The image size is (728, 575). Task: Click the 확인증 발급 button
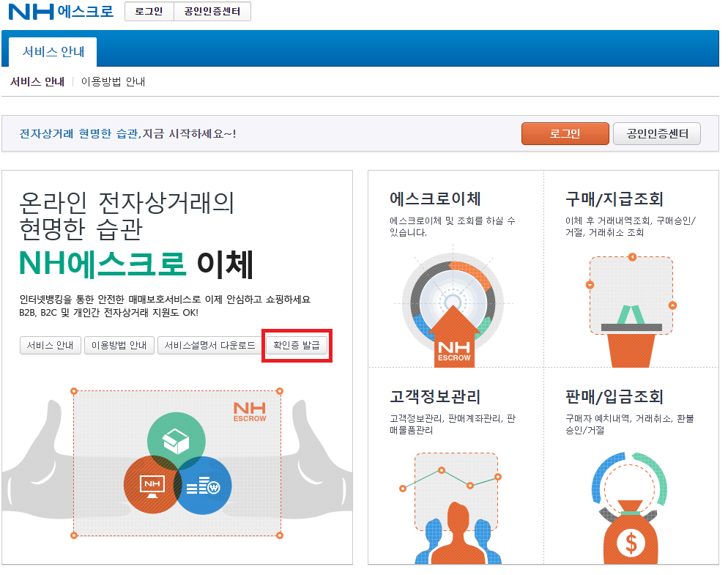296,346
